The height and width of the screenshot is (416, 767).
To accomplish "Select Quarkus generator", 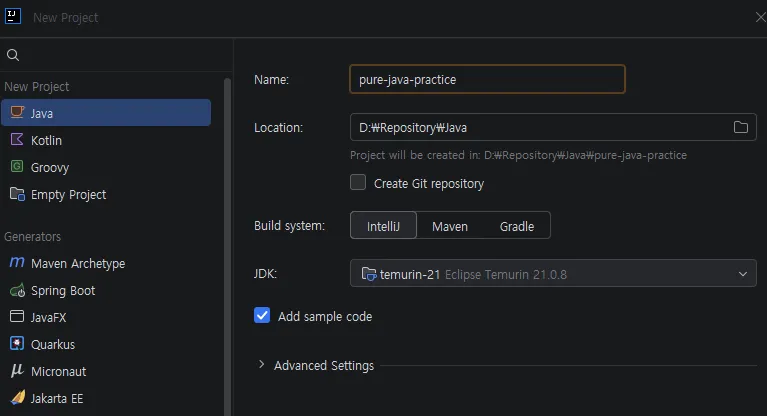I will (x=106, y=344).
